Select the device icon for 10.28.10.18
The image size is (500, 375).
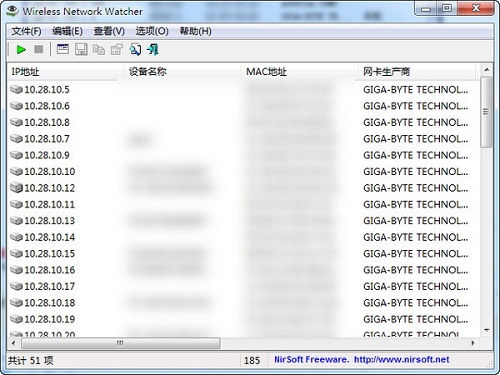point(16,303)
